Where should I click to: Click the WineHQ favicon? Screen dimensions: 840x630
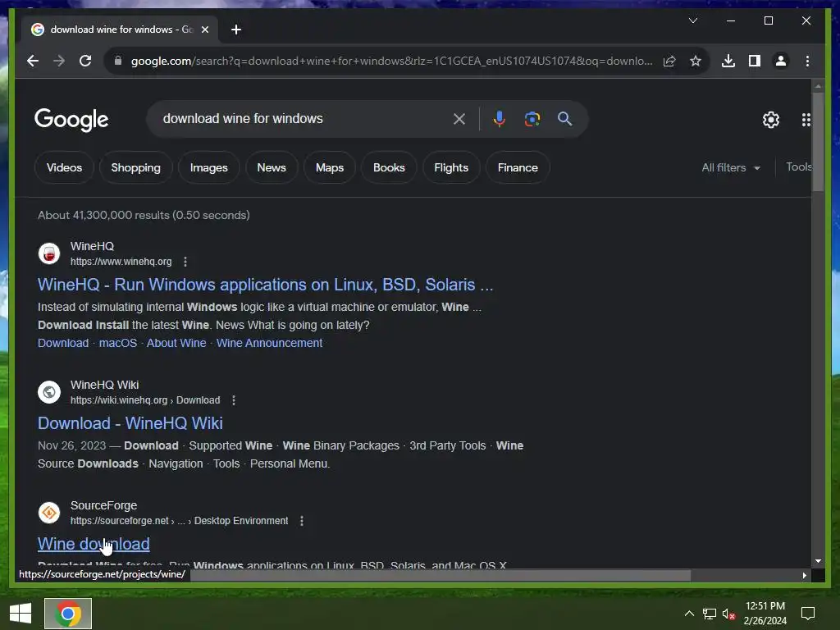(49, 253)
